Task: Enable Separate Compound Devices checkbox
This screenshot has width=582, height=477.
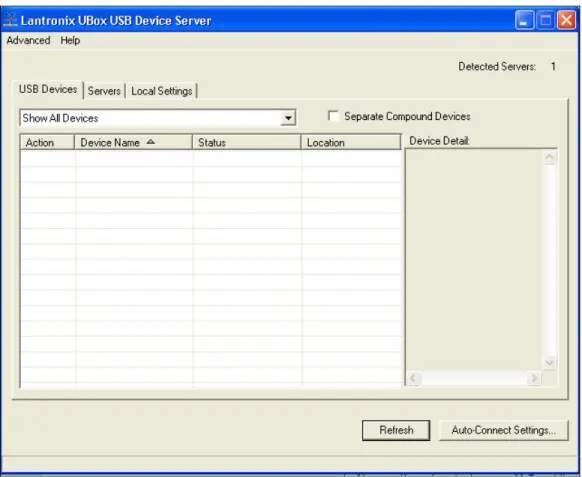Action: pyautogui.click(x=333, y=116)
